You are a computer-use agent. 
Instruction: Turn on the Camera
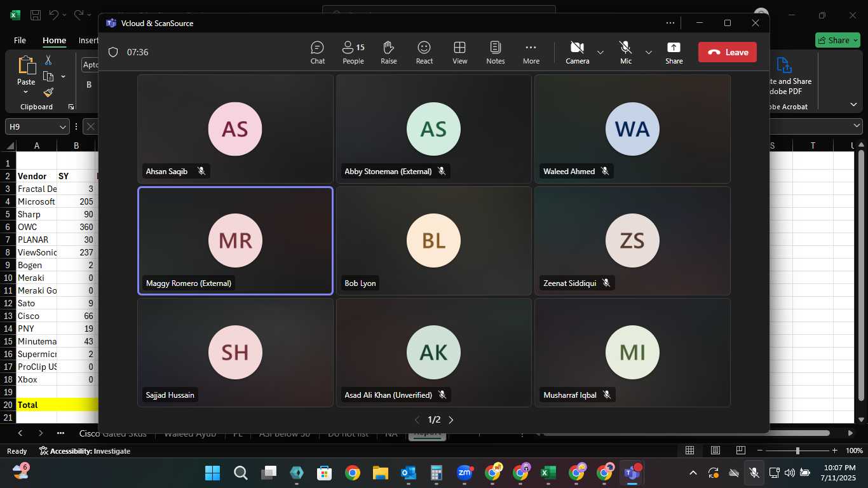pos(577,52)
